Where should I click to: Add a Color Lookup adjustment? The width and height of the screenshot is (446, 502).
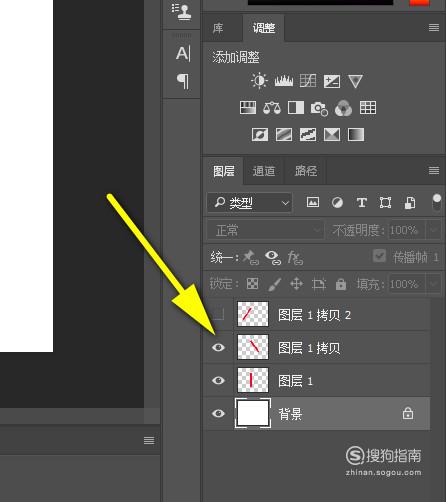368,108
